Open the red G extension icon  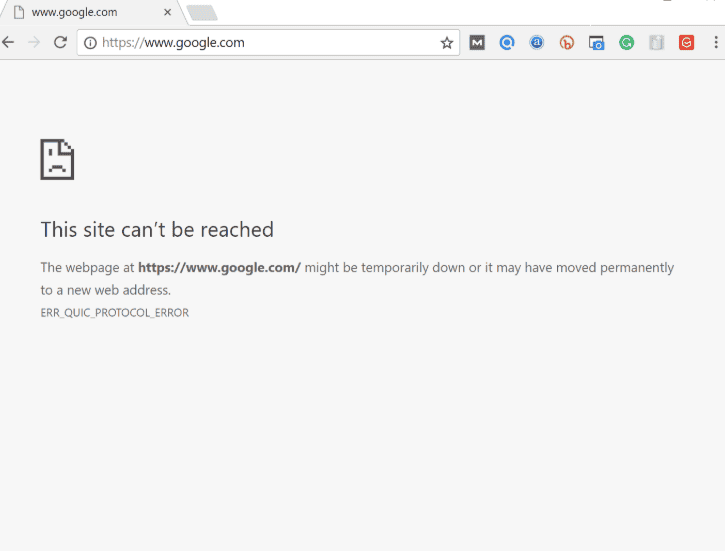(x=686, y=43)
